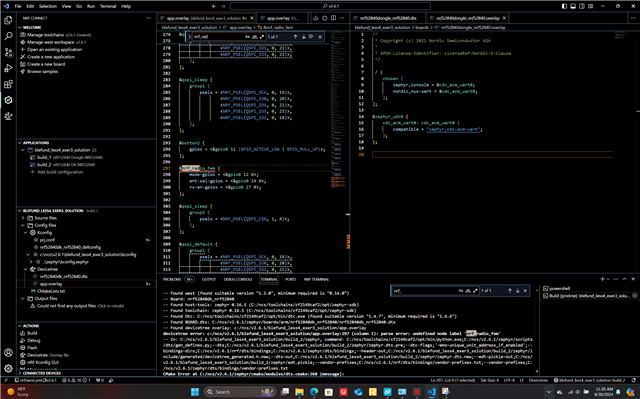
Task: Go to next match in terminal find
Action: coord(518,290)
